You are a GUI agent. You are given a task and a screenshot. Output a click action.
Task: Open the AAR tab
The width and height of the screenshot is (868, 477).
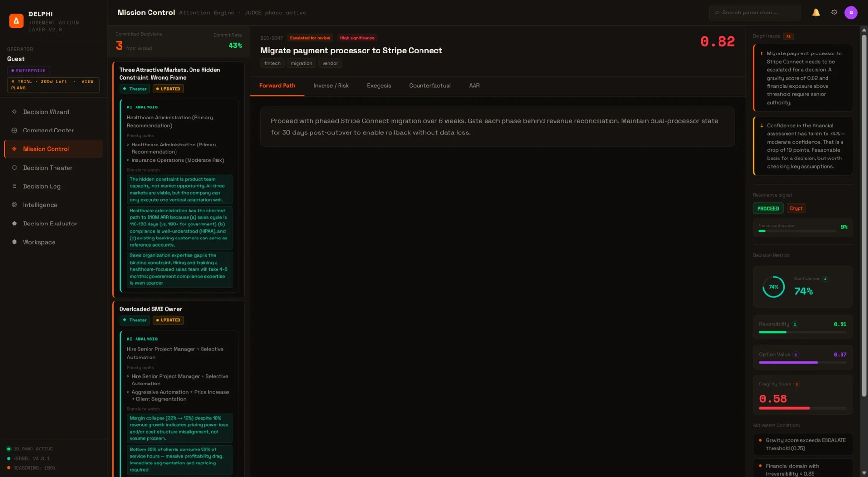coord(474,86)
